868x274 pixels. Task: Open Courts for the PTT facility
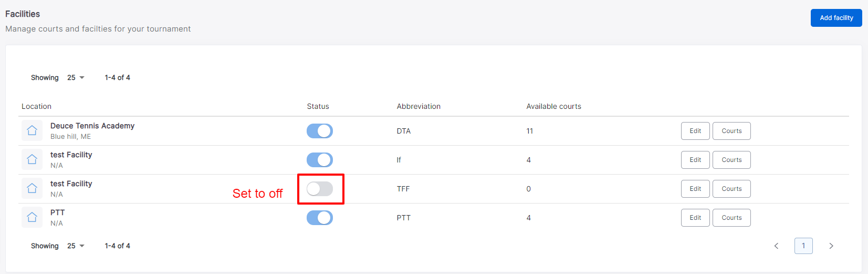coord(731,218)
